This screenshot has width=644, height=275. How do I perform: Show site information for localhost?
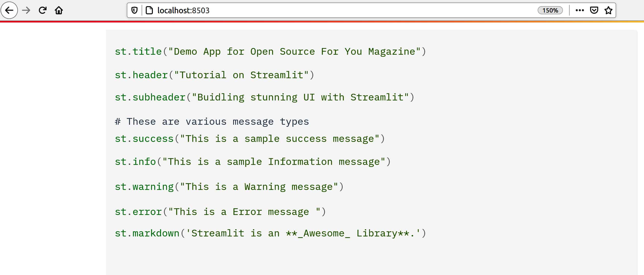point(149,10)
